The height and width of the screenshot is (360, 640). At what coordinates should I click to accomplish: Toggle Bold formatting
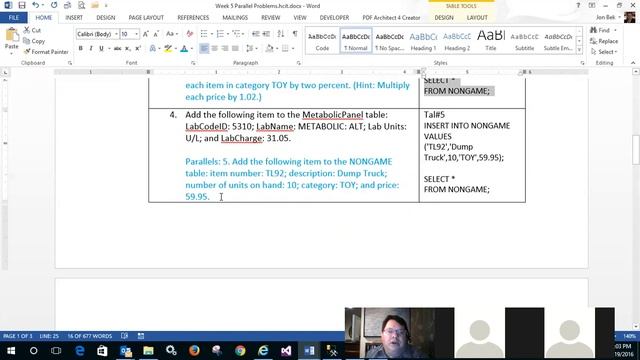point(80,49)
